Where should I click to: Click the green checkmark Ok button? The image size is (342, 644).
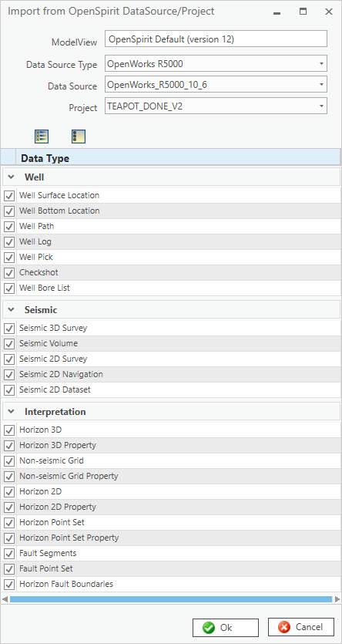pyautogui.click(x=226, y=627)
